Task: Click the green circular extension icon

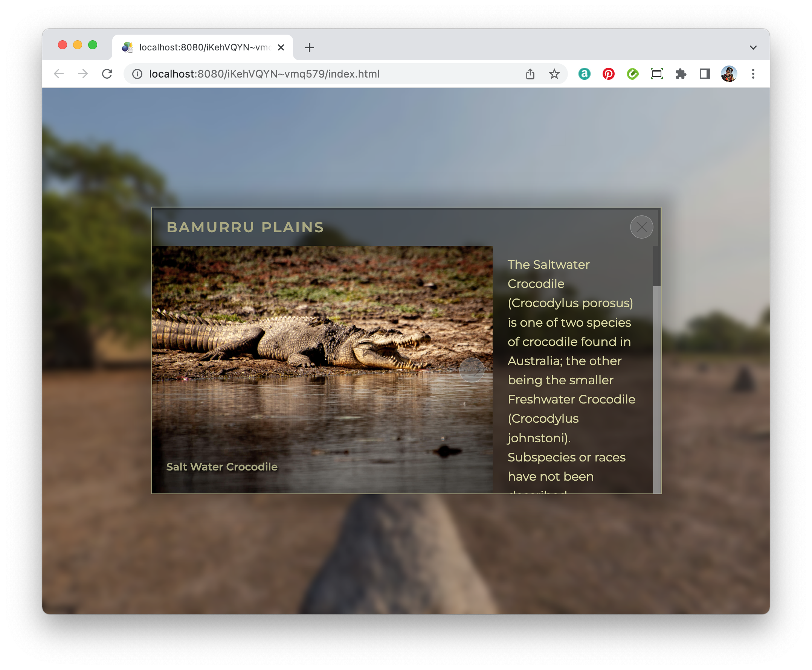Action: (x=632, y=74)
